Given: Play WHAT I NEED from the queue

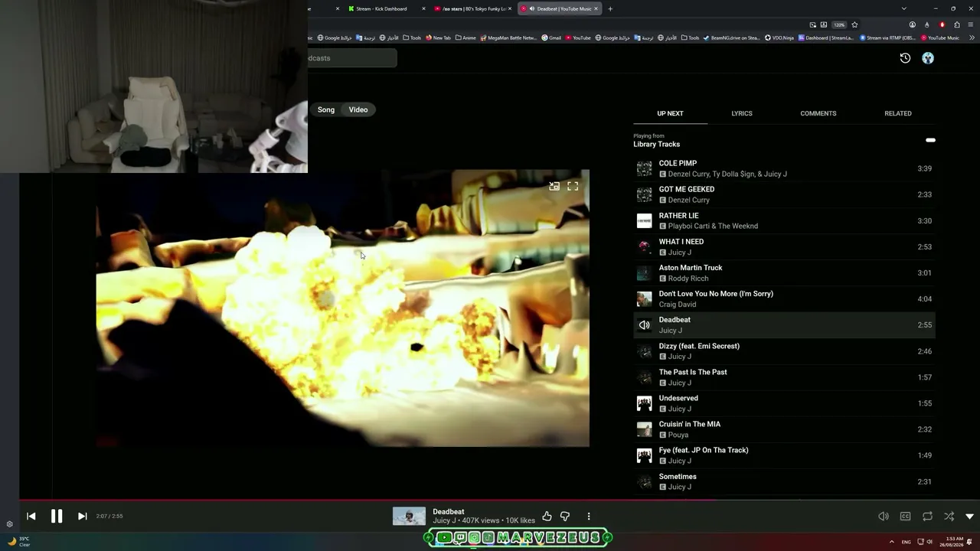Looking at the screenshot, I should point(784,246).
